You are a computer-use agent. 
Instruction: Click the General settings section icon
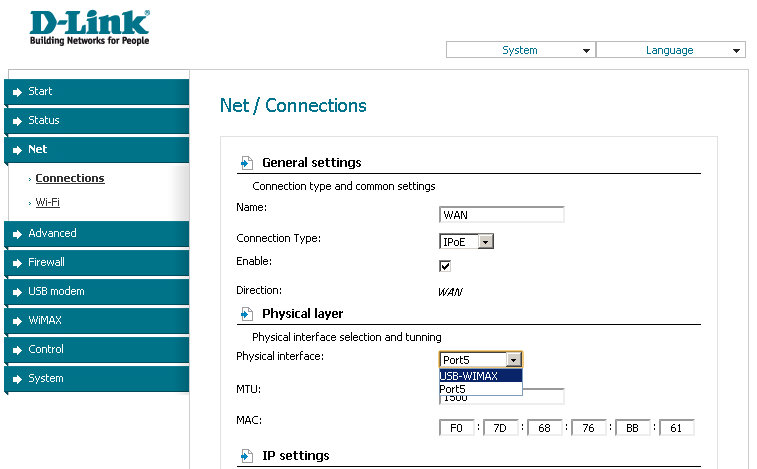pos(246,163)
